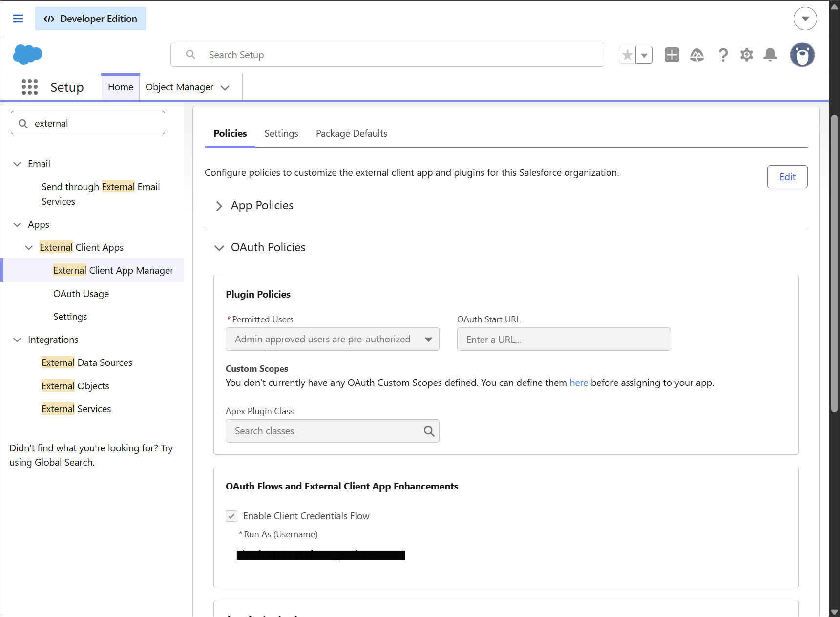Collapse the Apps tree node
The image size is (840, 617).
17,225
